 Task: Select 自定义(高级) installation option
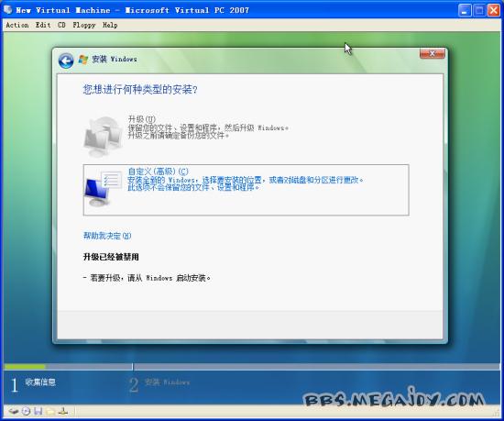tap(246, 190)
